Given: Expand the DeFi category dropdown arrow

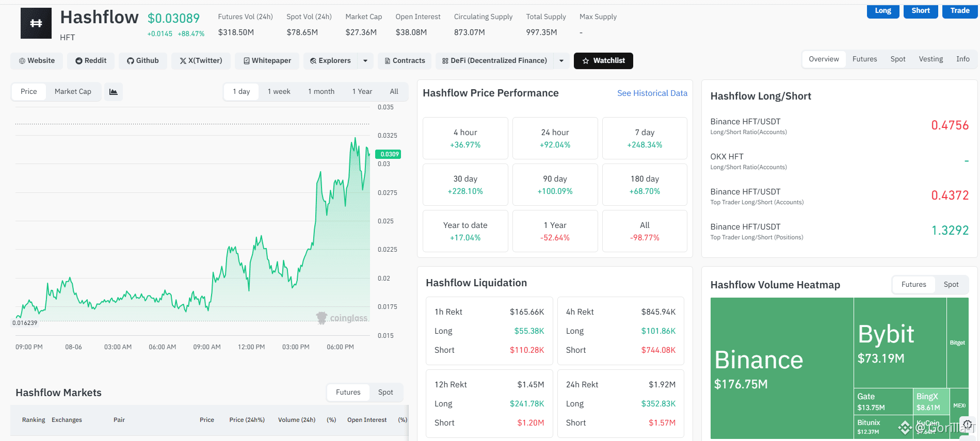Looking at the screenshot, I should click(561, 61).
